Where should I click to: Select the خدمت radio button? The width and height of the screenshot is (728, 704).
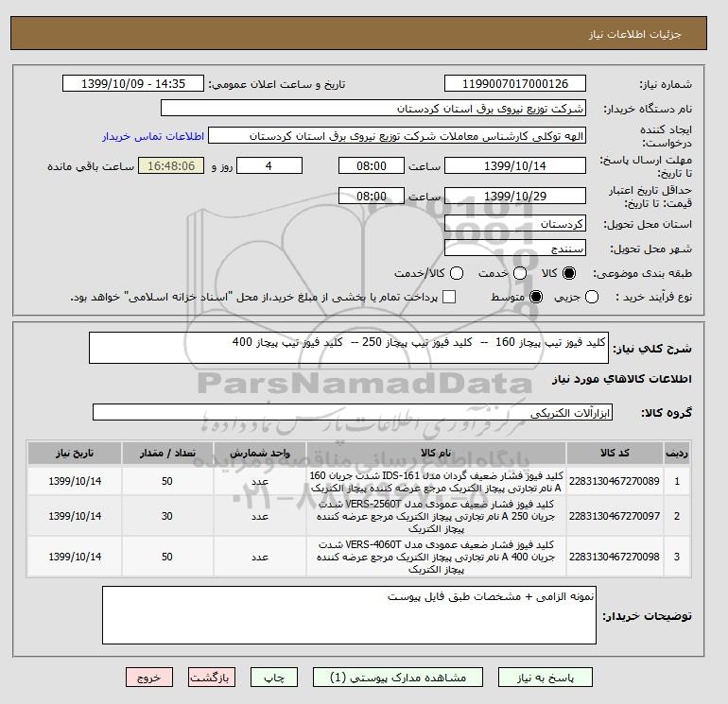click(x=520, y=273)
